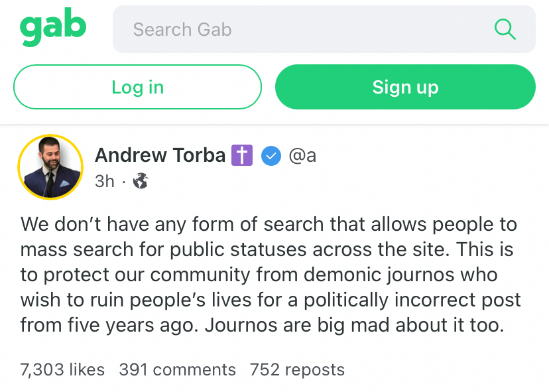Click the blue verified checkmark badge

tap(271, 156)
